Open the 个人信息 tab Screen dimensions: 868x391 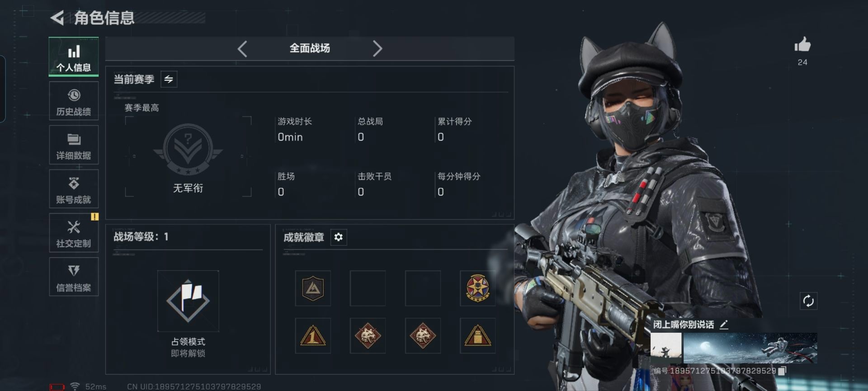pos(74,57)
